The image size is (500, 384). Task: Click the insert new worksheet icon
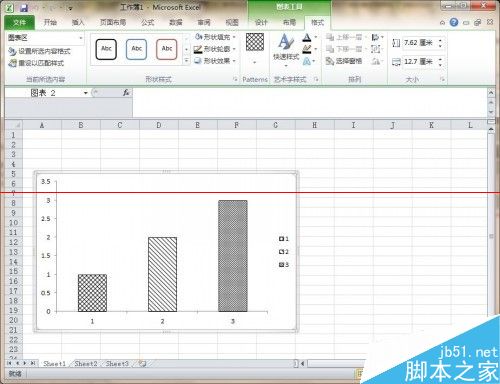(x=143, y=364)
